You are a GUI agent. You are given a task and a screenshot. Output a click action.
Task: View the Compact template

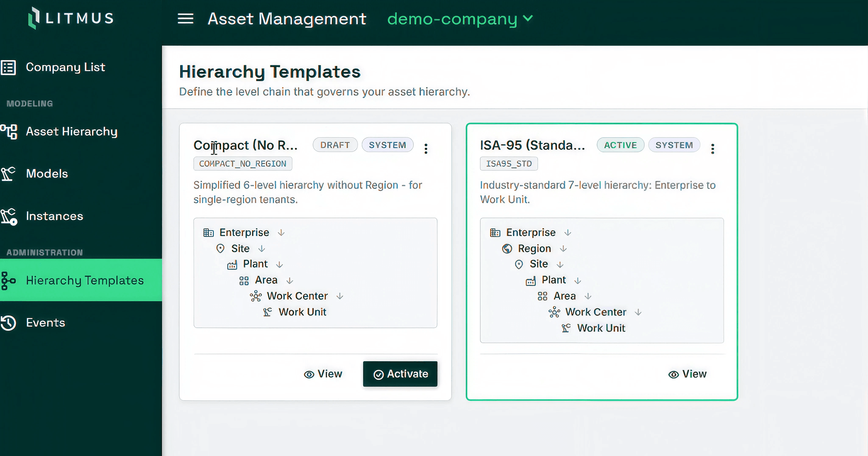click(x=323, y=374)
